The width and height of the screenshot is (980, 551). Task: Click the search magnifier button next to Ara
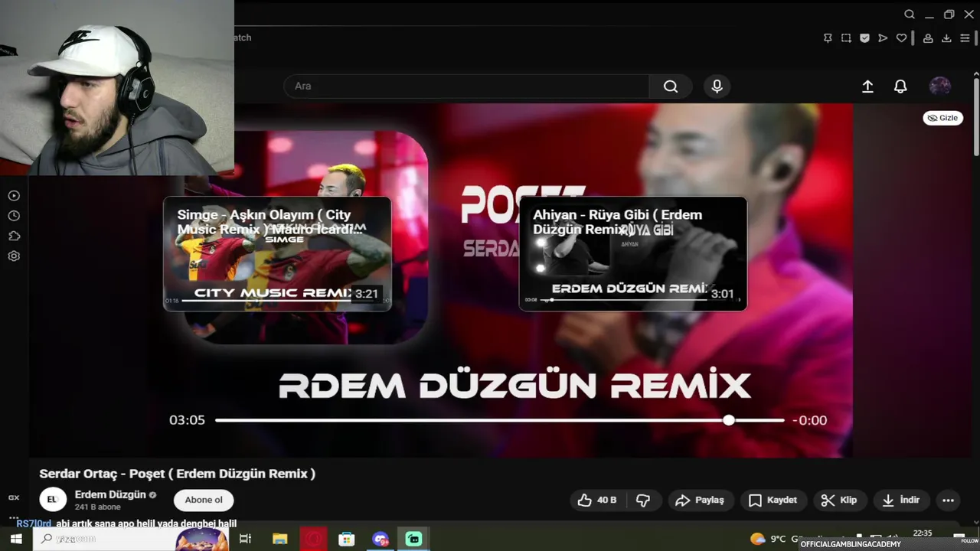(x=671, y=86)
